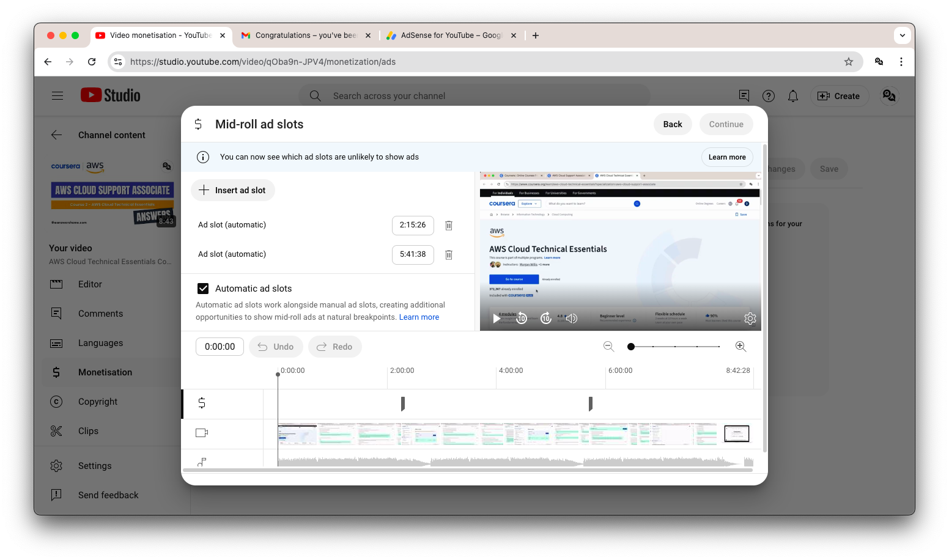Skip preview forward 10 seconds

coord(546,319)
